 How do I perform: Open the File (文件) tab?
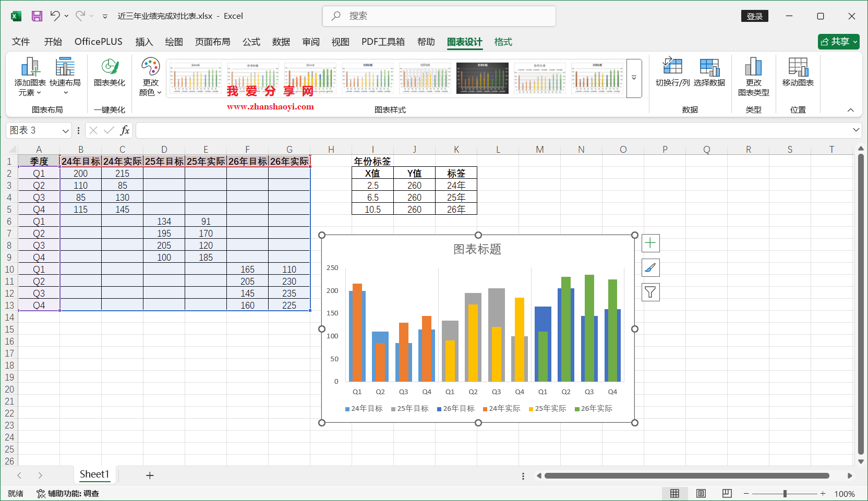(21, 42)
